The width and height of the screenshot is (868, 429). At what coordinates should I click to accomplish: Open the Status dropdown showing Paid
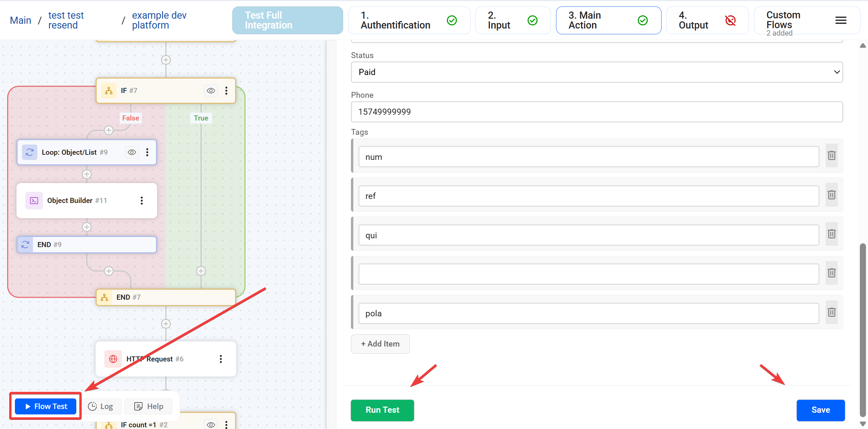pyautogui.click(x=597, y=72)
